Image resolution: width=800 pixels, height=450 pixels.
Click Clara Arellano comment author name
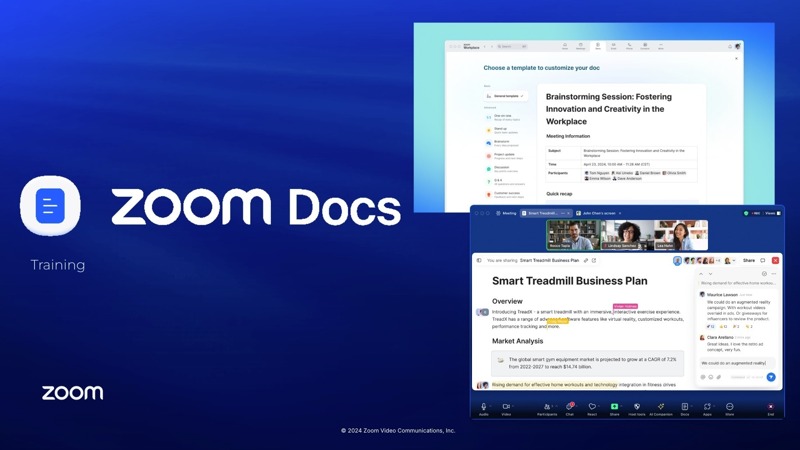[720, 337]
